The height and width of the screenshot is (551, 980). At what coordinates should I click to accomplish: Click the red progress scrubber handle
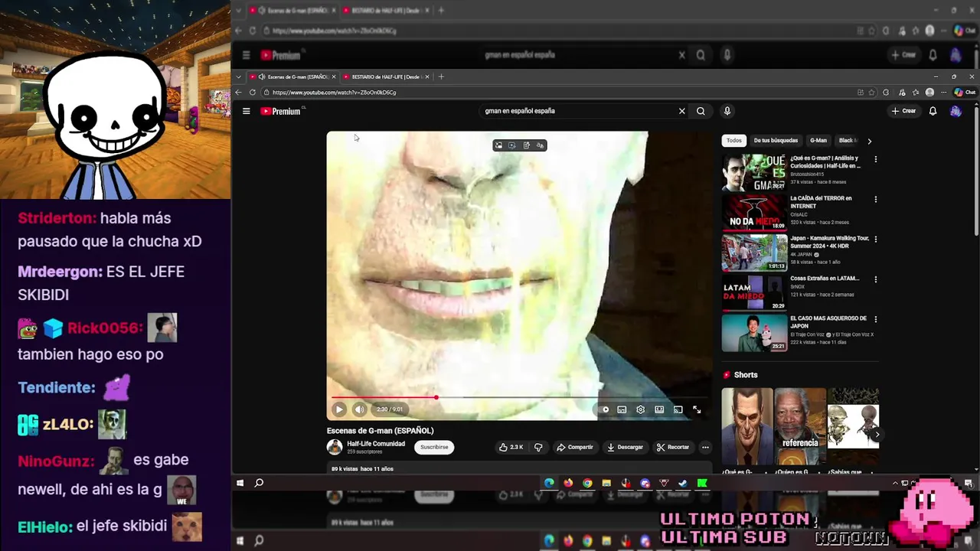[x=436, y=397]
